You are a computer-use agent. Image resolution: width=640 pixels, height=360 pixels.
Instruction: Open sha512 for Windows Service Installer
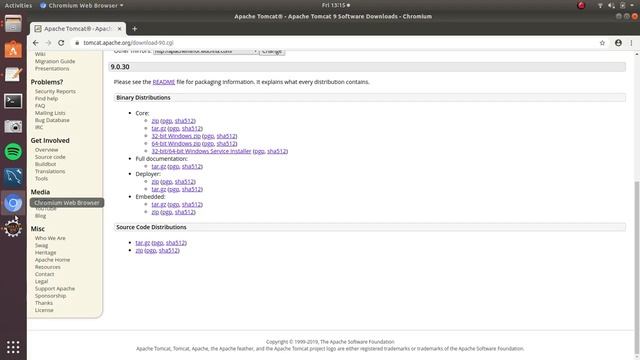(277, 151)
